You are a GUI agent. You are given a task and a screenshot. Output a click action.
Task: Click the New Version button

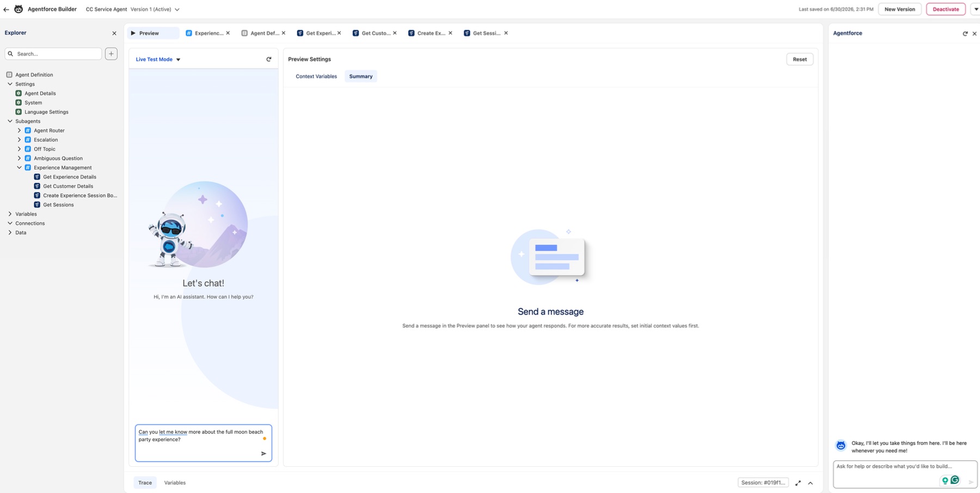coord(899,9)
